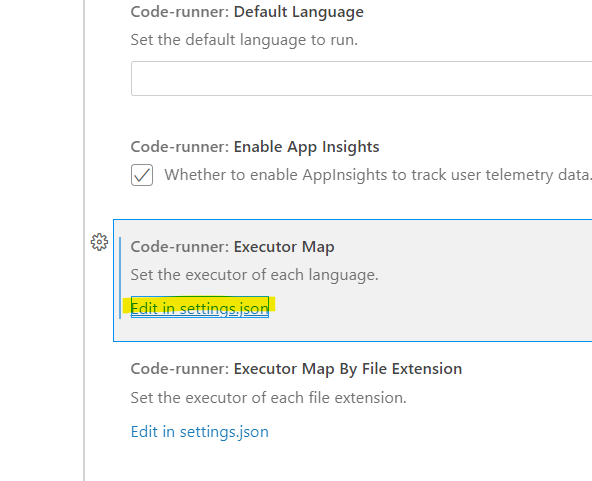Select the Executor Map By File Extension heading
This screenshot has width=592, height=481.
296,369
